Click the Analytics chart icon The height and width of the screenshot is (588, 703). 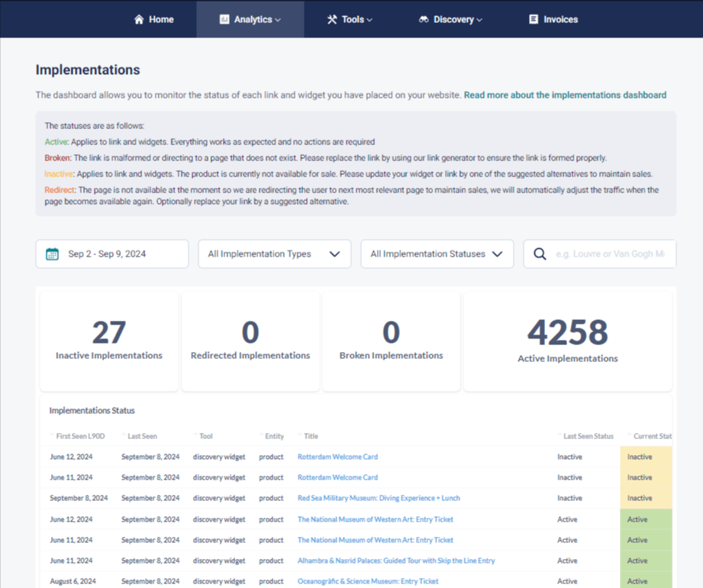click(224, 19)
